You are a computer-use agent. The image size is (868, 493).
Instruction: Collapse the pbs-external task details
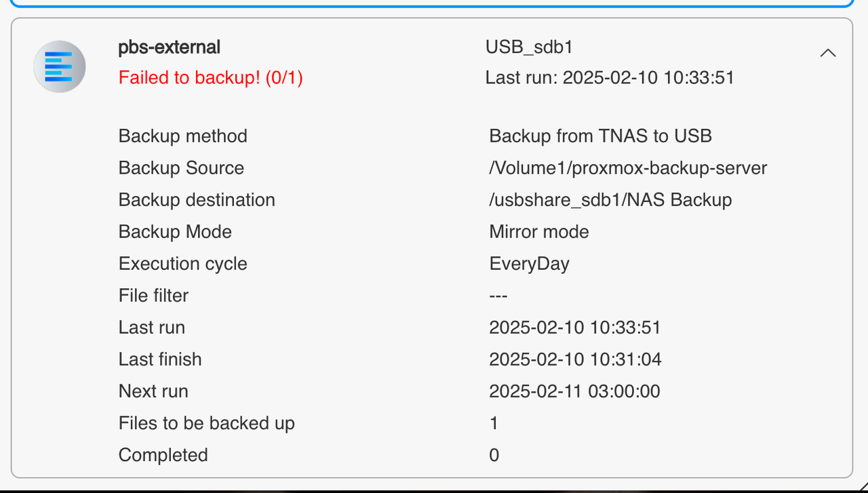[827, 53]
